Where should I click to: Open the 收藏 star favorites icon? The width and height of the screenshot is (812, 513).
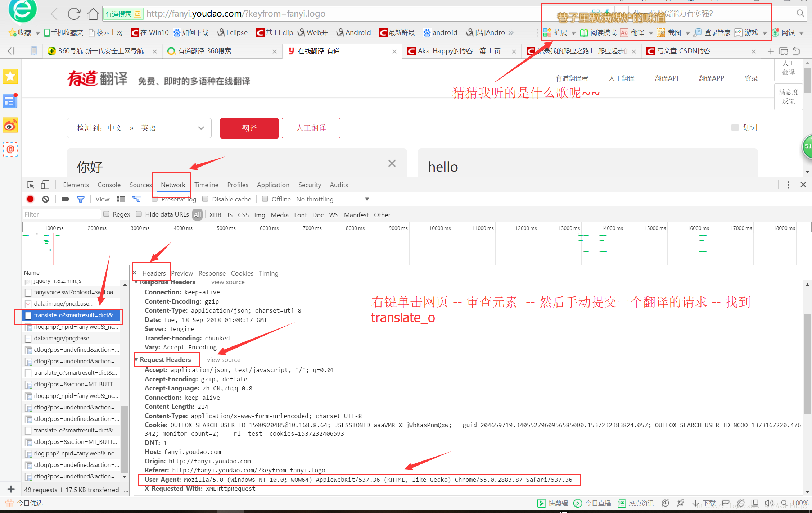click(x=12, y=33)
